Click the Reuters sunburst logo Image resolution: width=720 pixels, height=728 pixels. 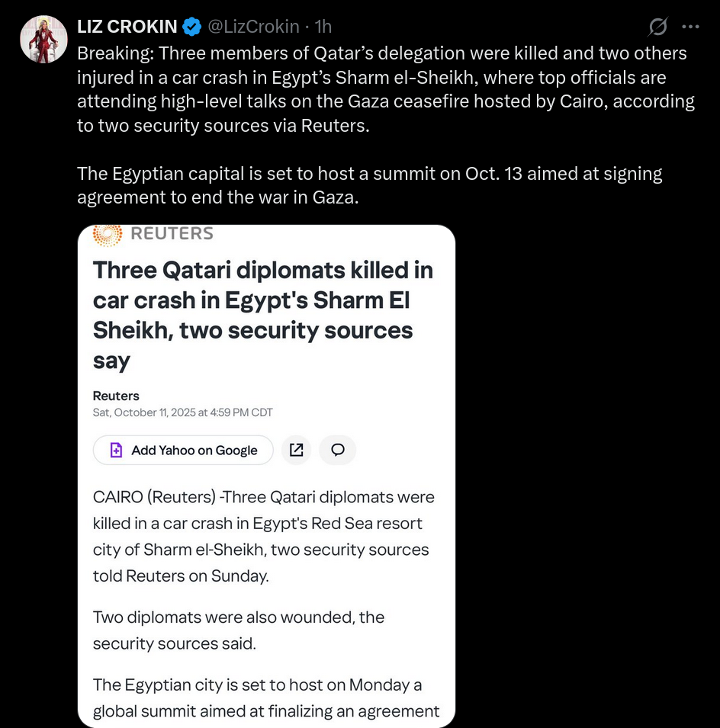pyautogui.click(x=107, y=234)
